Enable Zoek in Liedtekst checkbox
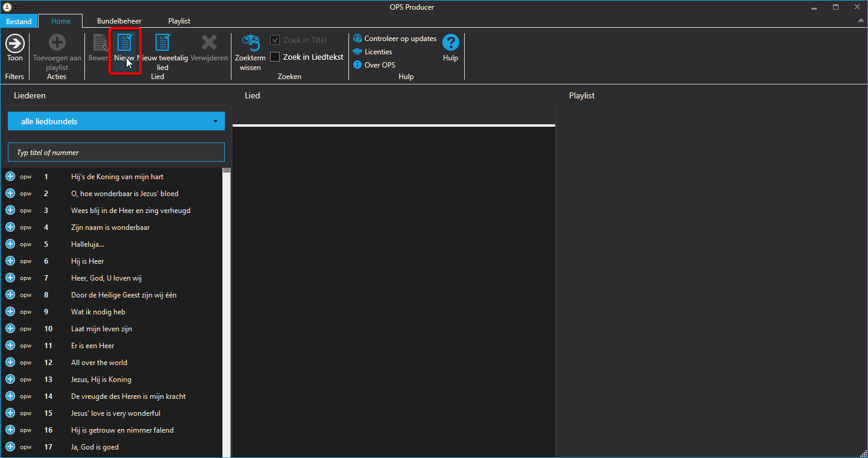Viewport: 868px width, 458px height. [x=275, y=57]
